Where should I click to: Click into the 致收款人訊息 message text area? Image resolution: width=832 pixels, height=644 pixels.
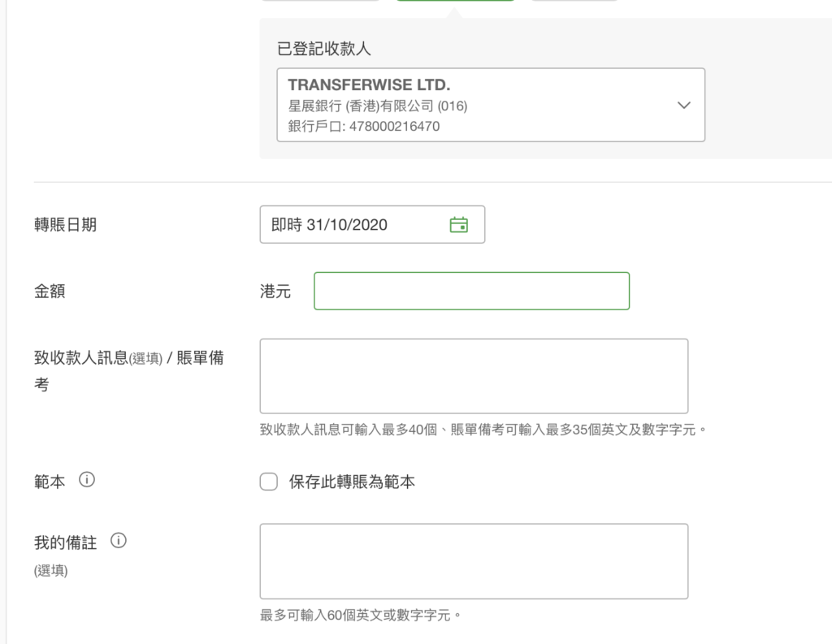[x=474, y=376]
